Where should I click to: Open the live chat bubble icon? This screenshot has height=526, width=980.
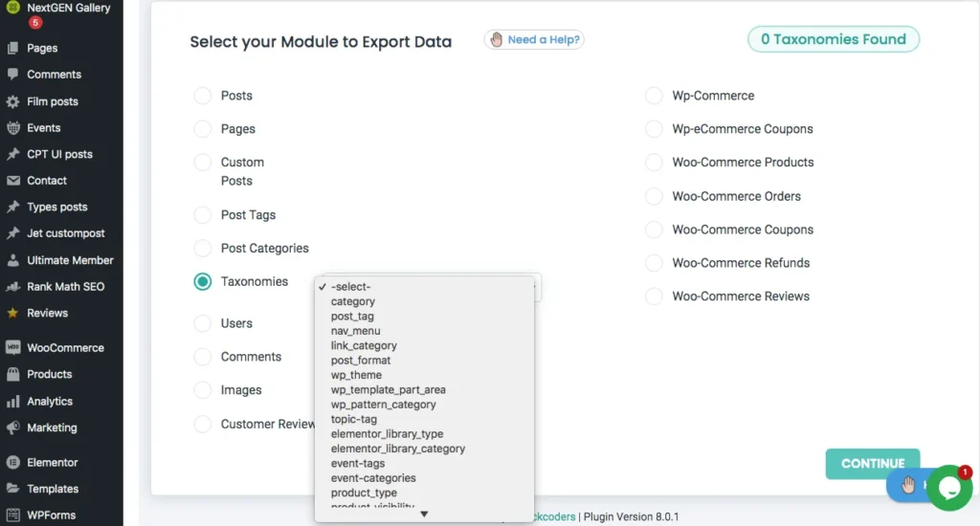[x=948, y=488]
